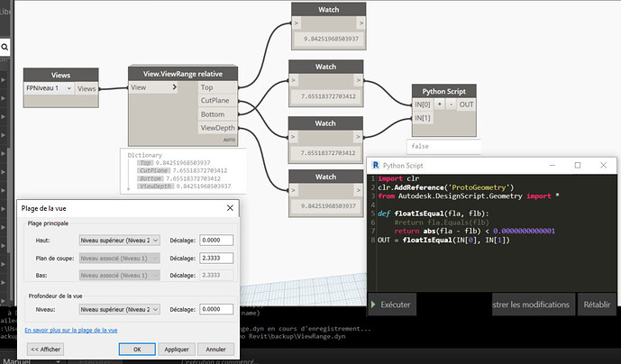Image resolution: width=621 pixels, height=364 pixels.
Task: Open the FPNiveau 1 views dropdown
Action: [x=49, y=88]
